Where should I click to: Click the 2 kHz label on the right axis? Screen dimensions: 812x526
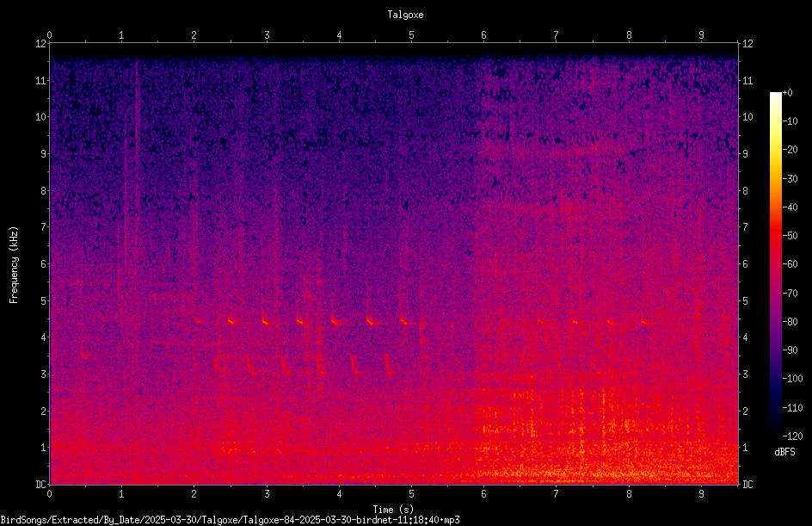tap(745, 411)
